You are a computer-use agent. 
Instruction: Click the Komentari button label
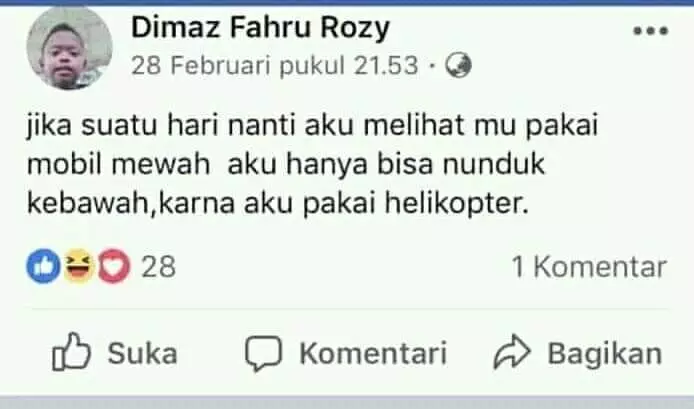[373, 354]
